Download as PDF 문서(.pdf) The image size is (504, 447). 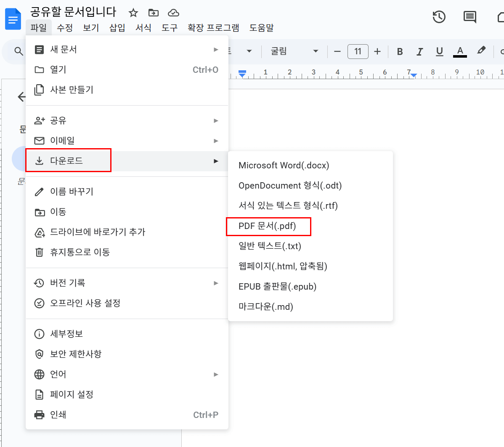[310, 226]
